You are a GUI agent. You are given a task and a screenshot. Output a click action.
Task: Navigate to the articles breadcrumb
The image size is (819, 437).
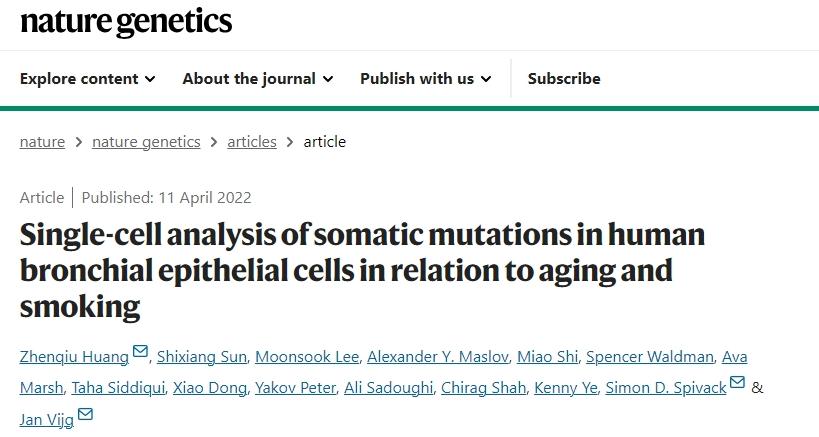tap(252, 142)
